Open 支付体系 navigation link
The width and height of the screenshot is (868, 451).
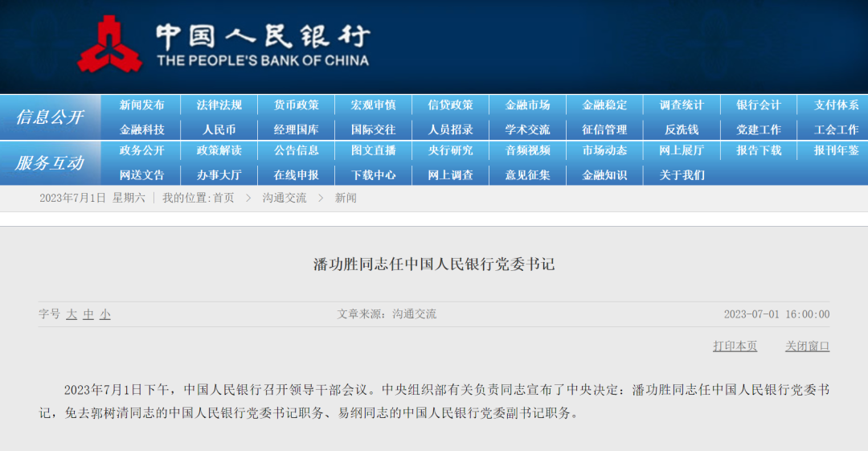836,105
